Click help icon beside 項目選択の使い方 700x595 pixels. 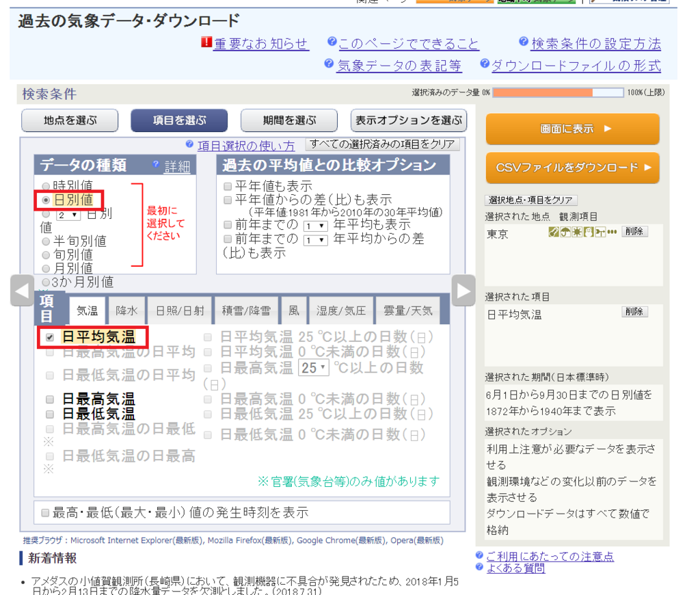click(190, 144)
